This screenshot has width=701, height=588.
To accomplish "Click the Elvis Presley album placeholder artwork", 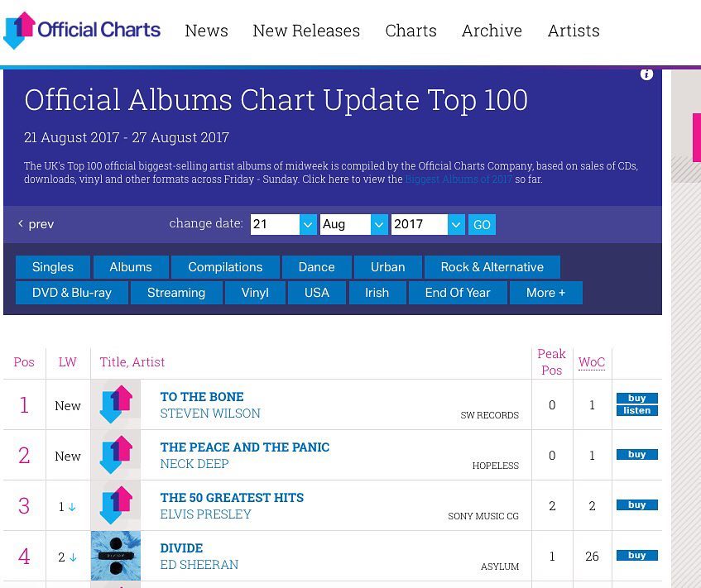I will [116, 506].
